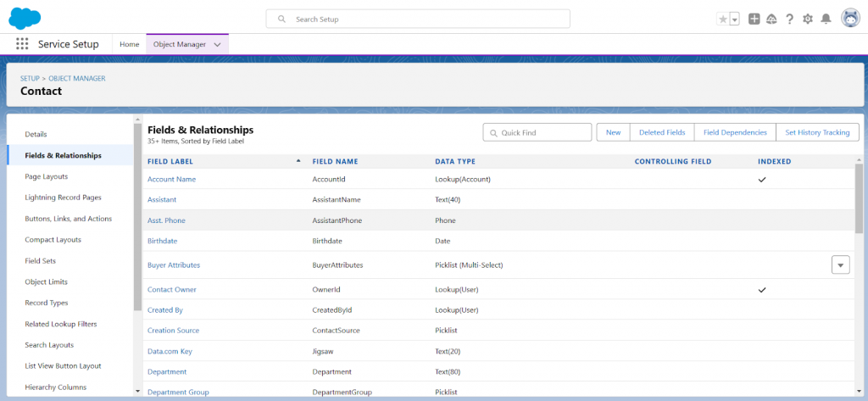Sort by Field Label column header
868x401 pixels.
click(170, 161)
